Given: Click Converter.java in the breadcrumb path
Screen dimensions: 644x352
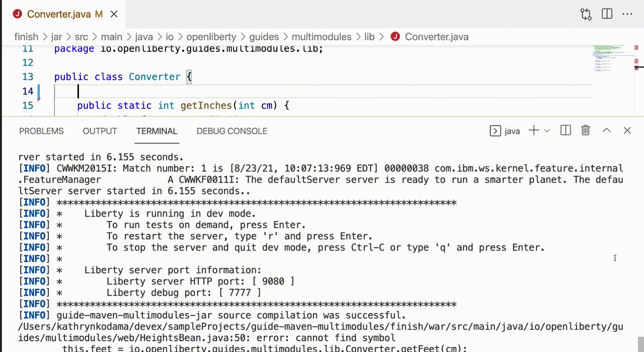Looking at the screenshot, I should [x=436, y=37].
